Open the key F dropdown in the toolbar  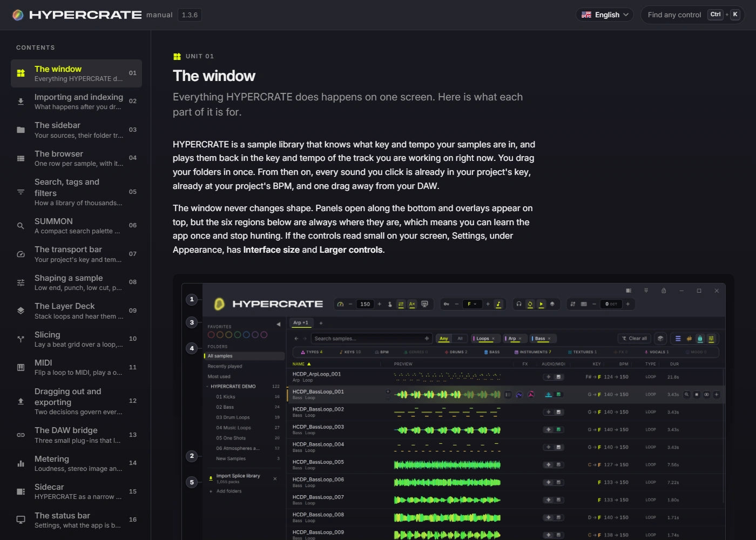[471, 304]
